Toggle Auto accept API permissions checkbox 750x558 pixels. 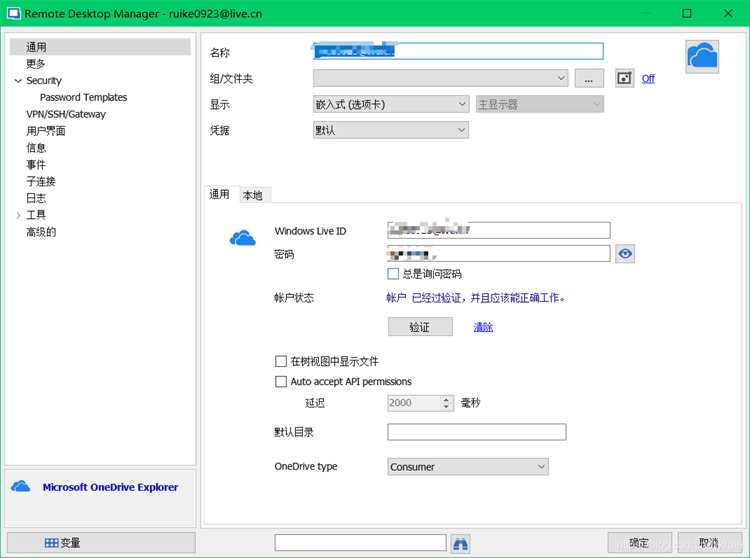[281, 382]
